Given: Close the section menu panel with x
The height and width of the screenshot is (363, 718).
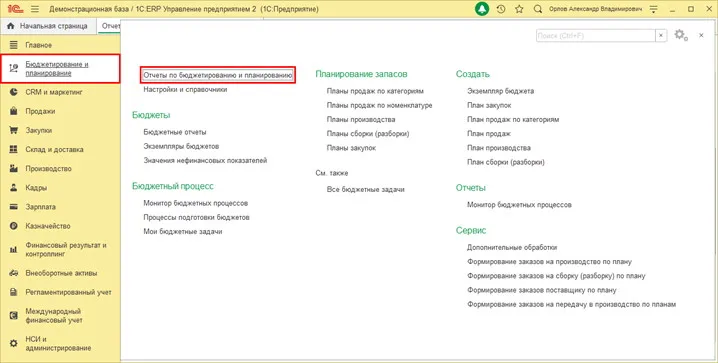Looking at the screenshot, I should (701, 35).
